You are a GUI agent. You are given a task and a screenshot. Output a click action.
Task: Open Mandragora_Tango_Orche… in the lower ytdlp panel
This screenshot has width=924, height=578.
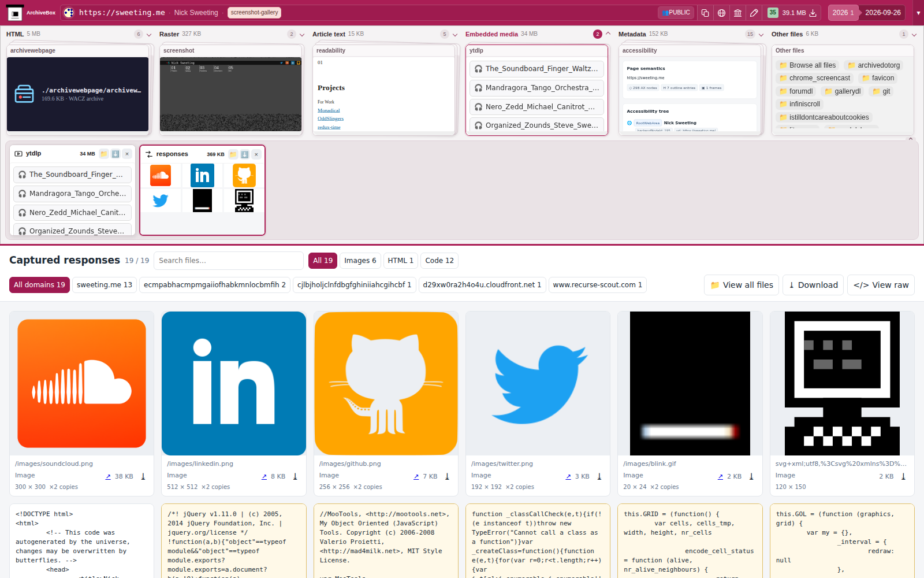point(72,194)
